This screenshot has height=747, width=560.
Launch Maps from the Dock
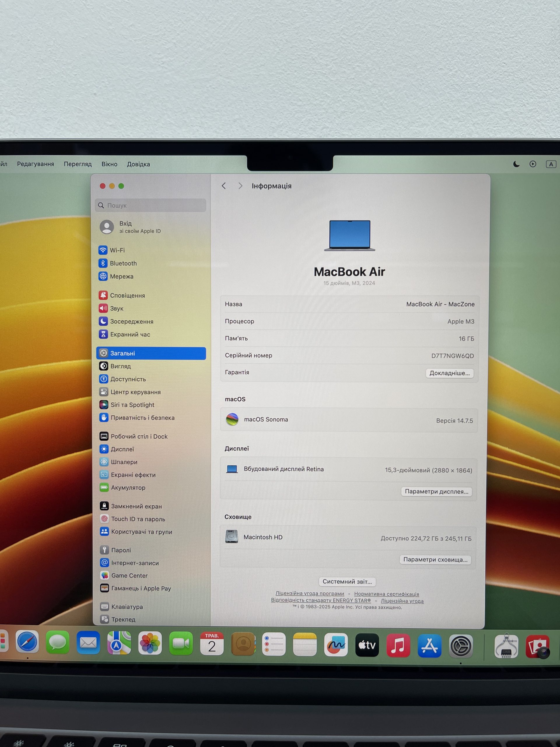point(119,643)
